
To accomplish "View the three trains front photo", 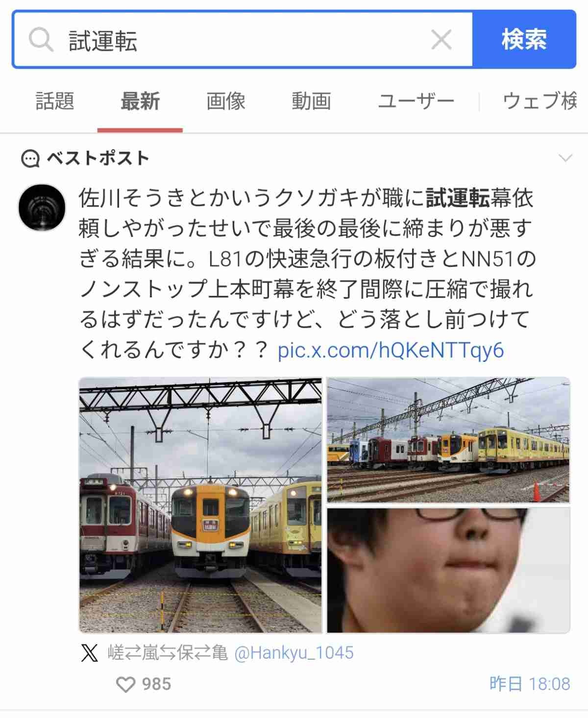I will (200, 505).
